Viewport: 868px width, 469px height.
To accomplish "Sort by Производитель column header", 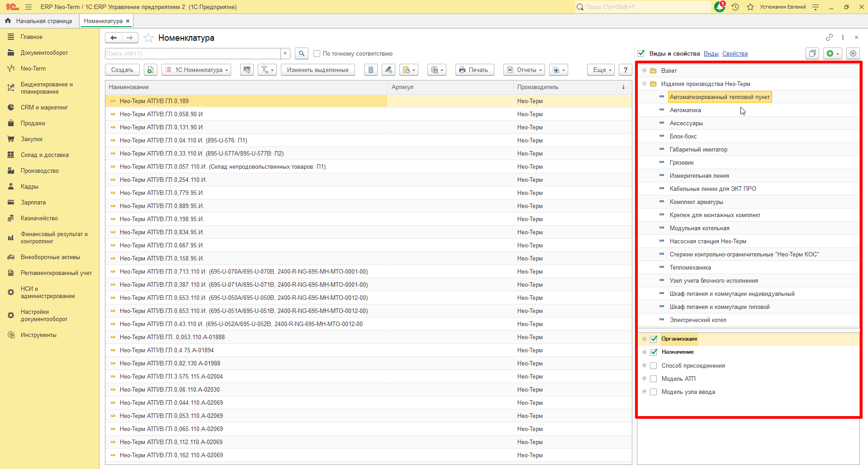I will (572, 87).
